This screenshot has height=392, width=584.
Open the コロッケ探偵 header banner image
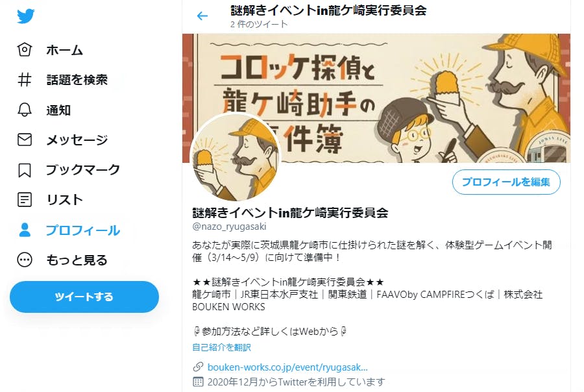coord(376,98)
